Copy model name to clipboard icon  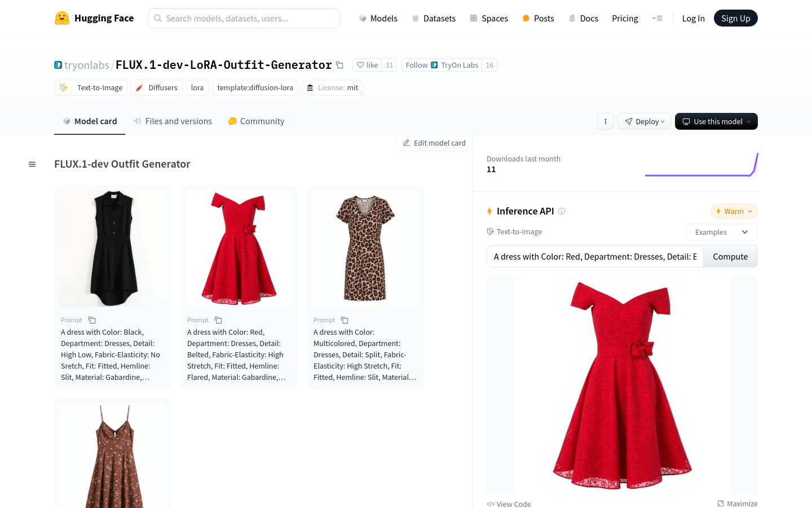pos(339,65)
